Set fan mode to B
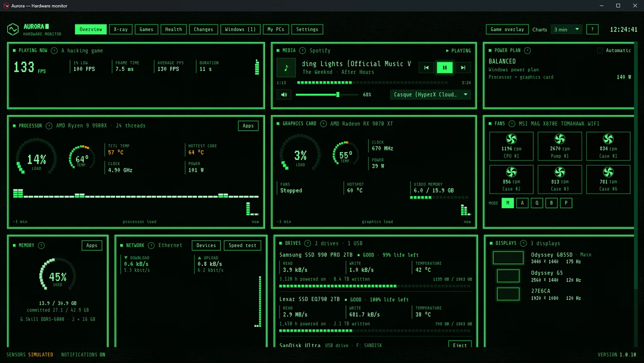Image resolution: width=644 pixels, height=363 pixels. pos(552,203)
